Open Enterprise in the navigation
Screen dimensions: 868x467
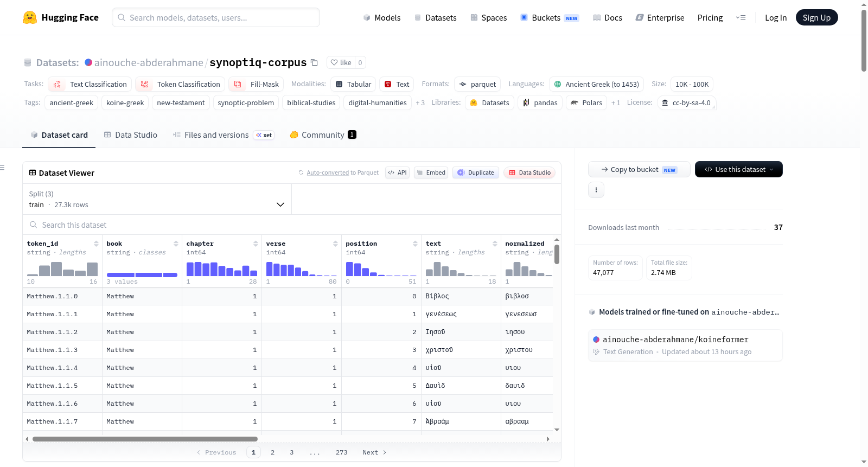tap(660, 17)
